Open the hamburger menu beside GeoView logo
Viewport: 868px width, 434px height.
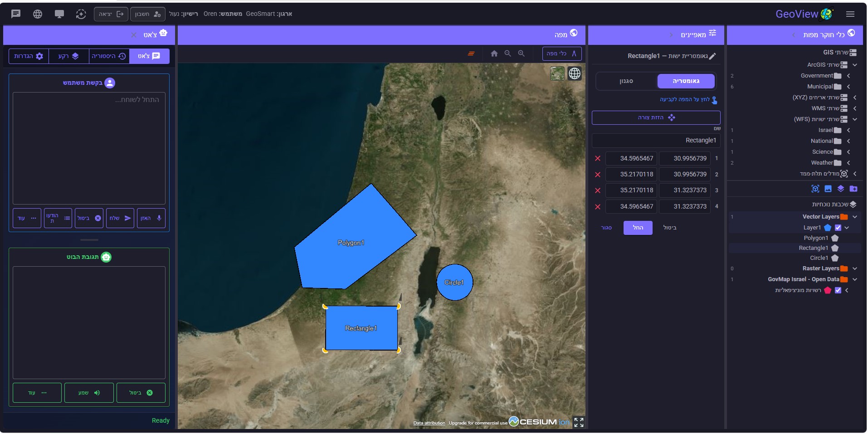[850, 14]
